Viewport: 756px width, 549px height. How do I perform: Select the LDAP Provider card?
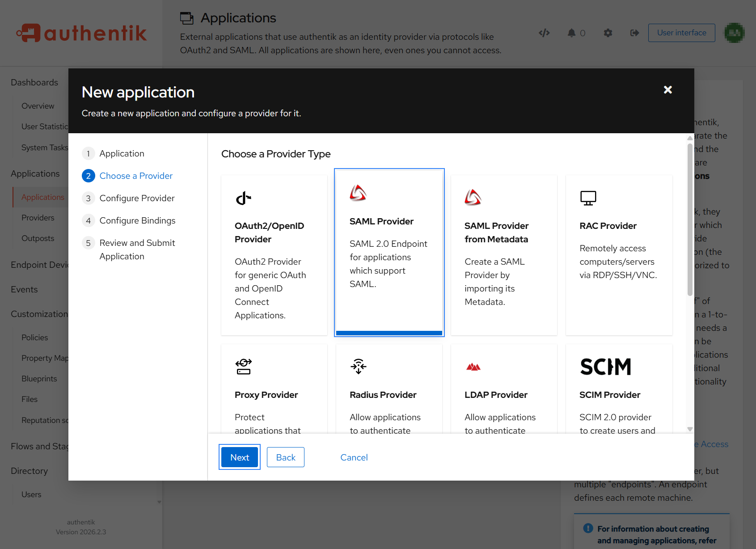tap(504, 389)
